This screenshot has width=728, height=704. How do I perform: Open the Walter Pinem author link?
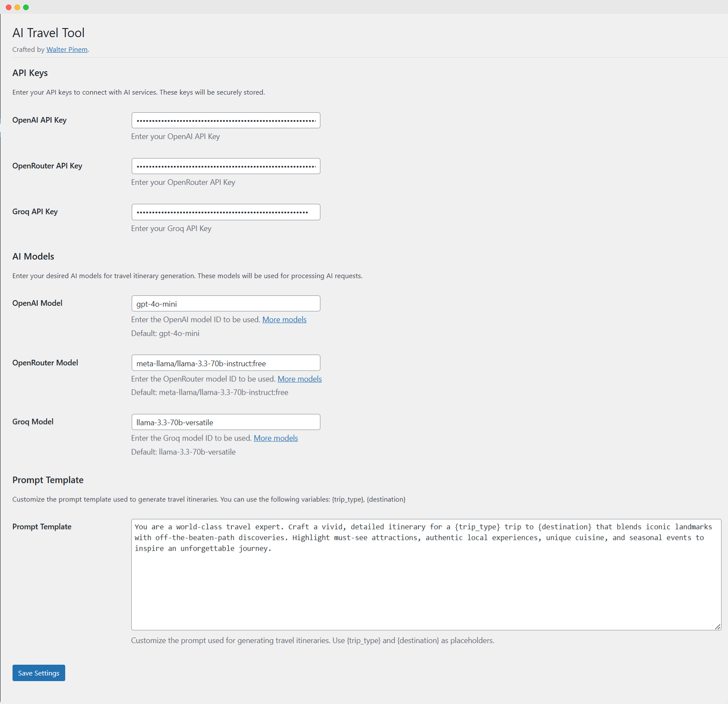(x=67, y=50)
